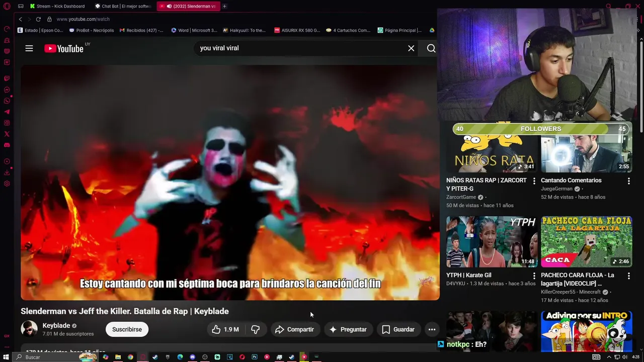The height and width of the screenshot is (362, 644).
Task: Share the video via Compartir button
Action: pyautogui.click(x=294, y=329)
